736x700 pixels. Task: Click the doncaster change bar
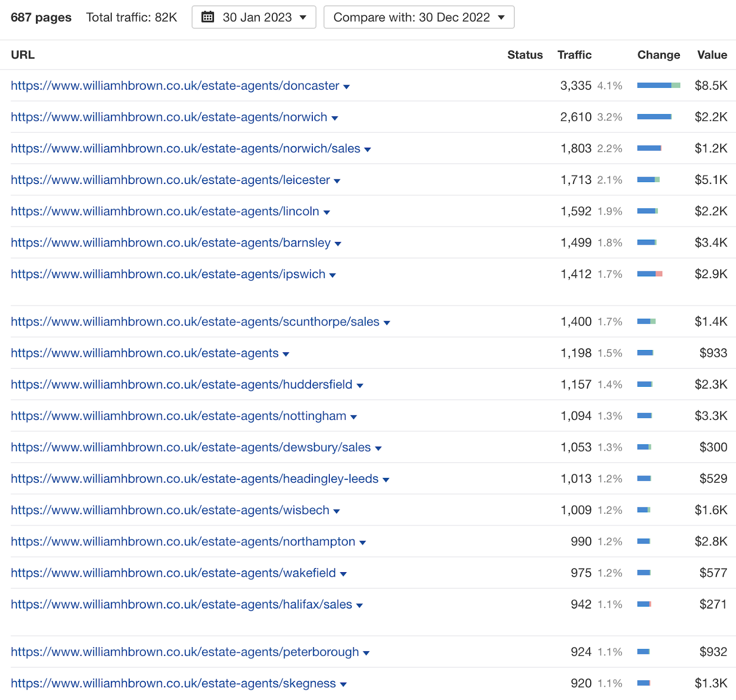coord(658,86)
